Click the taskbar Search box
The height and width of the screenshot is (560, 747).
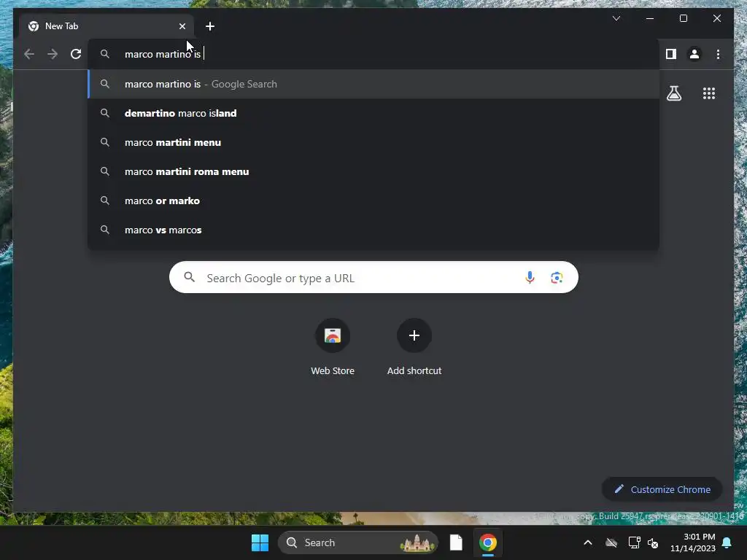click(x=357, y=542)
